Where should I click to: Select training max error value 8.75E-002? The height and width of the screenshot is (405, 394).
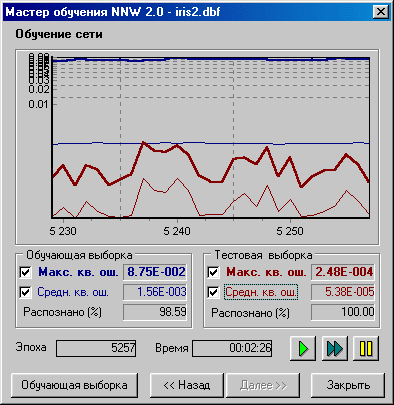pyautogui.click(x=155, y=272)
